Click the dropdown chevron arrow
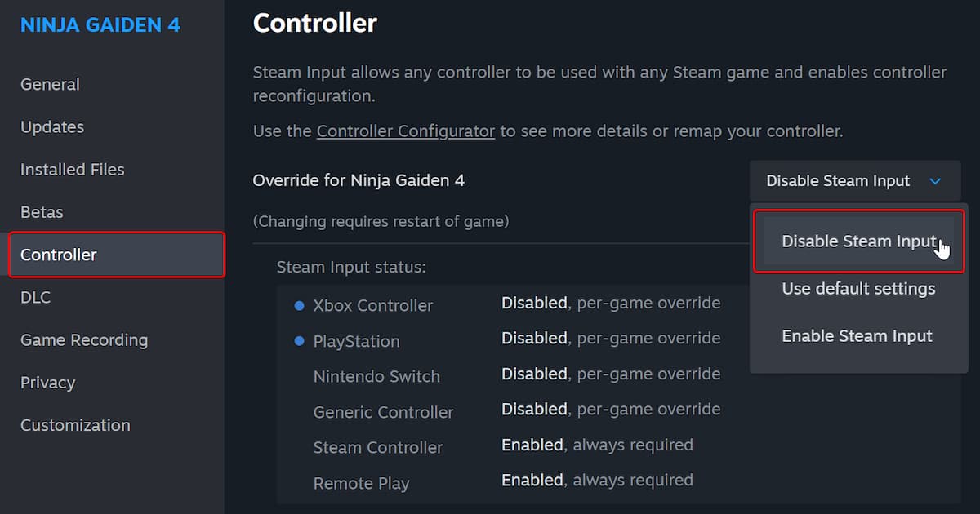The image size is (980, 514). (x=936, y=181)
